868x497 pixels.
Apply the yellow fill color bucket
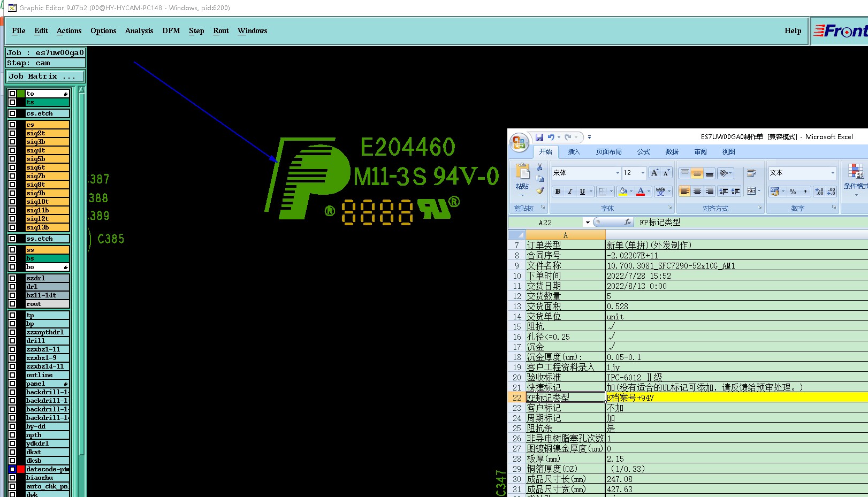623,192
